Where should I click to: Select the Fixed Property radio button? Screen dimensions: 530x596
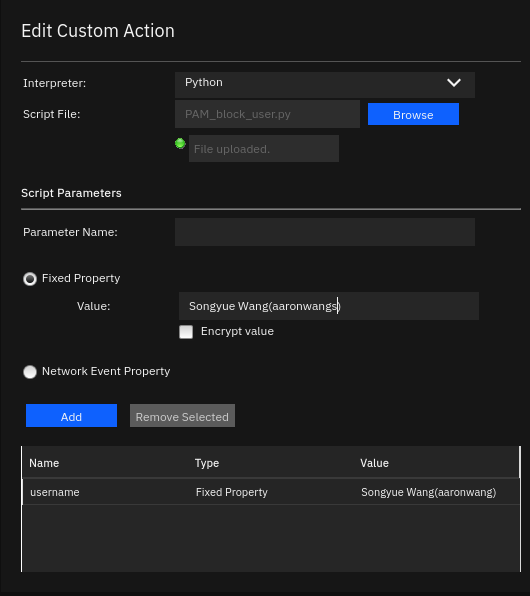(30, 279)
